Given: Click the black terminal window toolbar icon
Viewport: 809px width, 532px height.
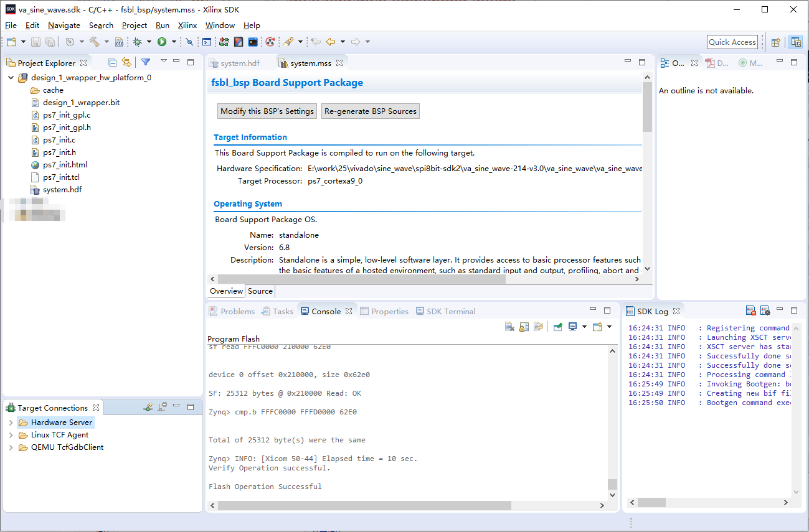Looking at the screenshot, I should [253, 42].
